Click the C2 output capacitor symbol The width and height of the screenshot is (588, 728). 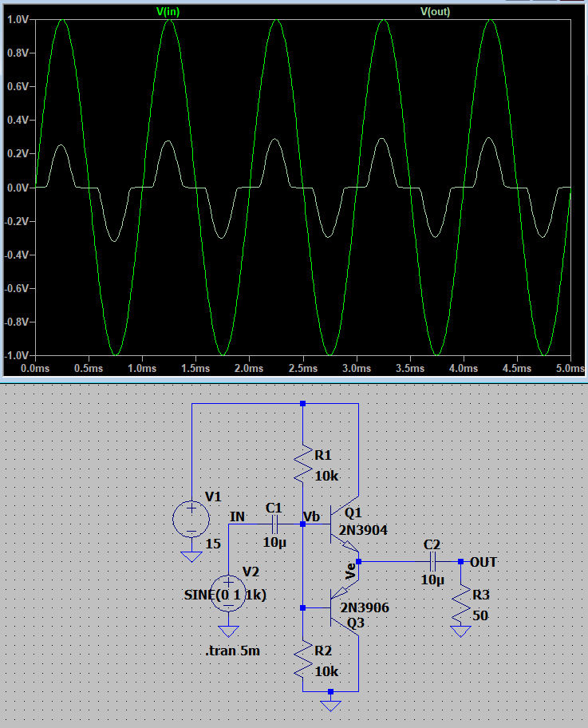pyautogui.click(x=433, y=562)
